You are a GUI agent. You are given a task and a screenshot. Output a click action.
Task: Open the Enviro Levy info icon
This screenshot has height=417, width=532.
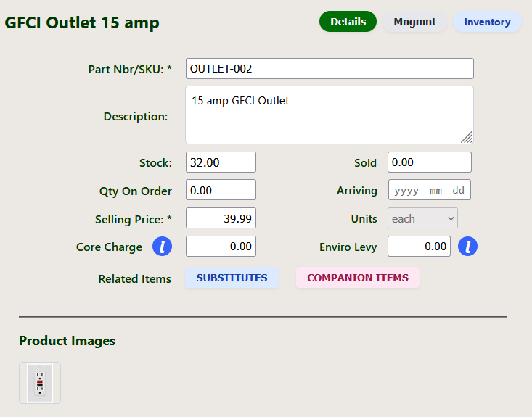tap(467, 247)
